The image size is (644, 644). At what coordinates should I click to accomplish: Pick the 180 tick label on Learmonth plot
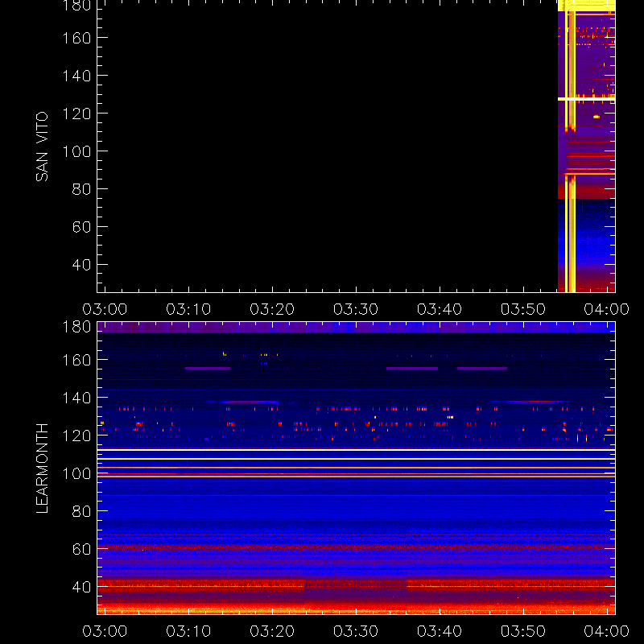point(76,327)
